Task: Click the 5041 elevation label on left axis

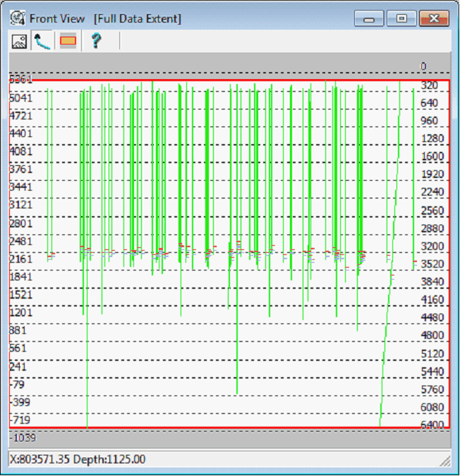Action: pos(21,97)
